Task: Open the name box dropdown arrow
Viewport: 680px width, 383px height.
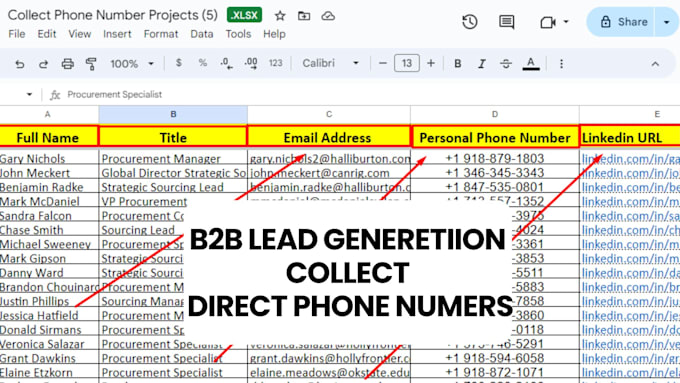Action: point(29,94)
